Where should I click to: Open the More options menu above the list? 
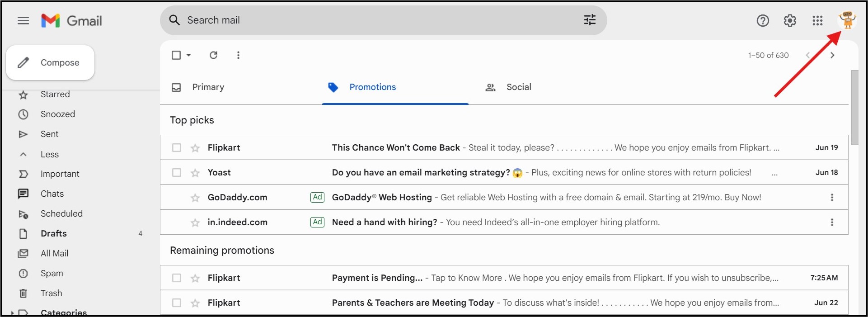(x=238, y=55)
